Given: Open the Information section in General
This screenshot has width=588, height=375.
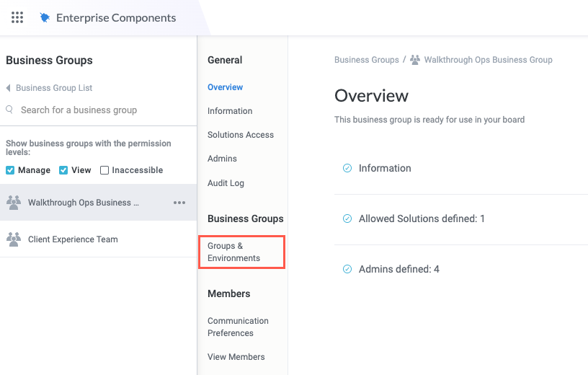Looking at the screenshot, I should click(x=230, y=111).
